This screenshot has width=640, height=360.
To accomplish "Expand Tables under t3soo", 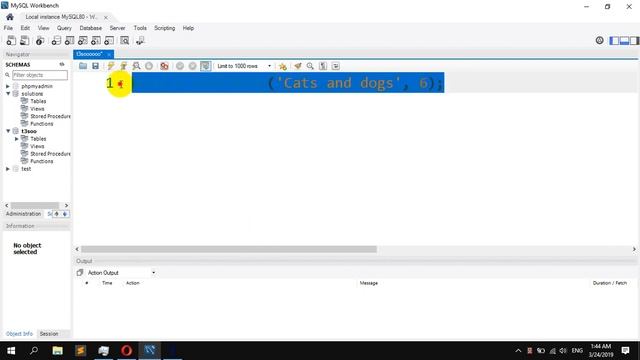I will [x=17, y=139].
